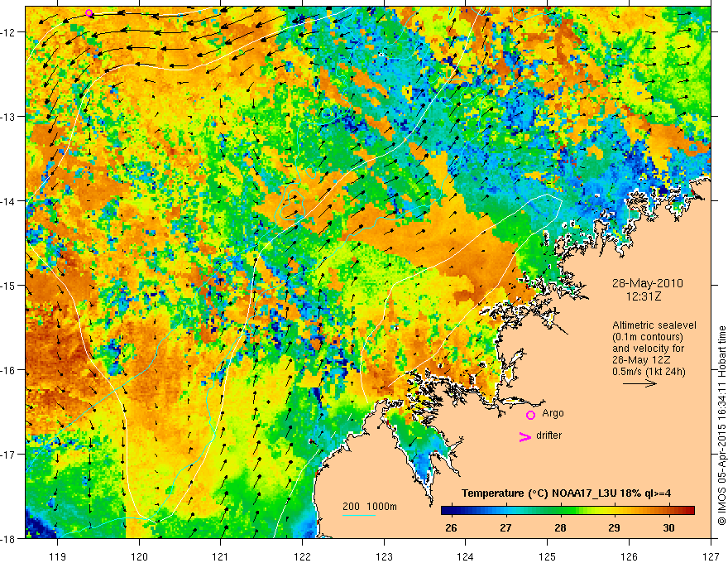This screenshot has width=728, height=563.
Task: Click the '28-May 12Z' caption line
Action: (641, 360)
